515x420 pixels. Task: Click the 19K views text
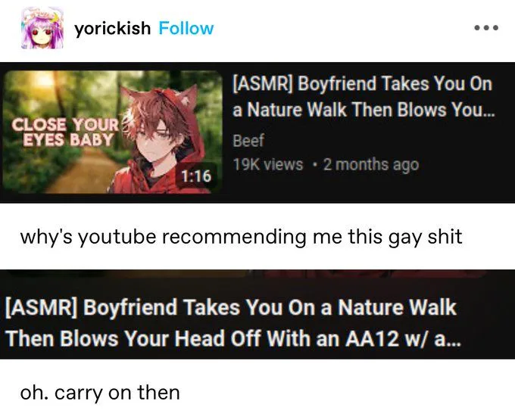[x=267, y=165]
